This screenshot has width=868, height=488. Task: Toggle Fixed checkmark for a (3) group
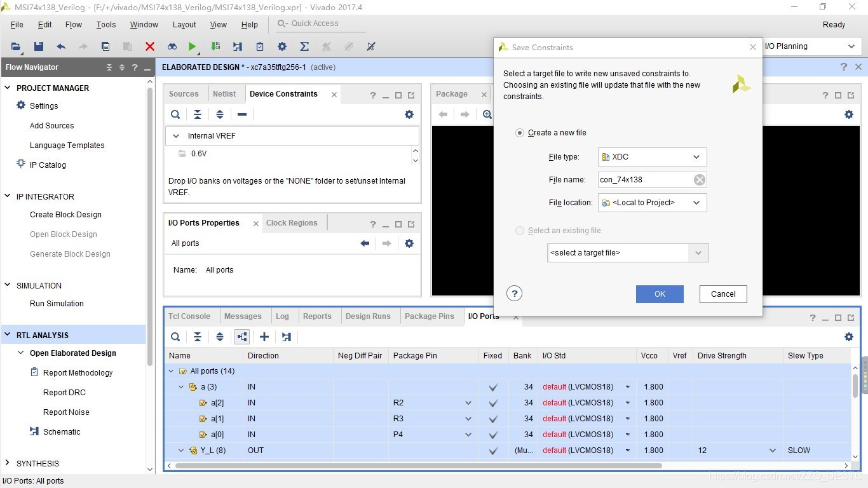point(493,387)
